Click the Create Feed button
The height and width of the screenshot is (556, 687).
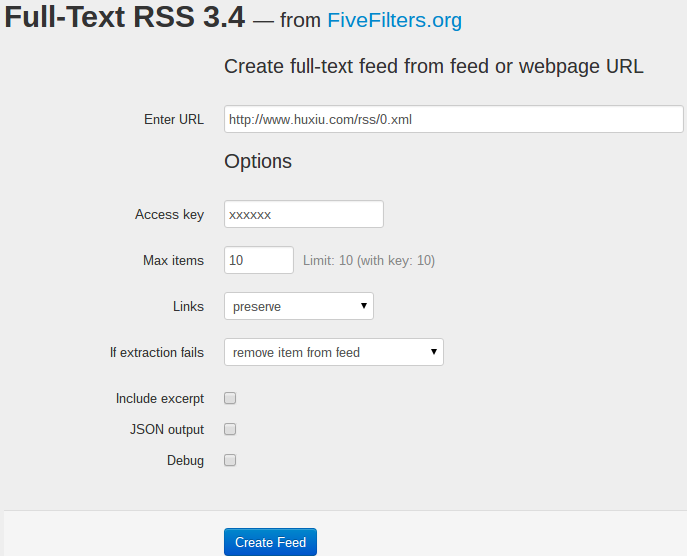(270, 542)
